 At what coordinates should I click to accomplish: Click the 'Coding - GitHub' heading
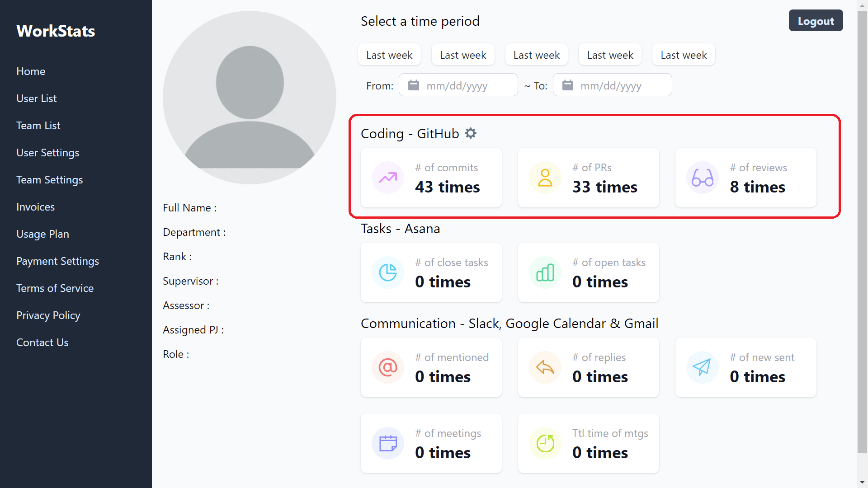click(410, 134)
